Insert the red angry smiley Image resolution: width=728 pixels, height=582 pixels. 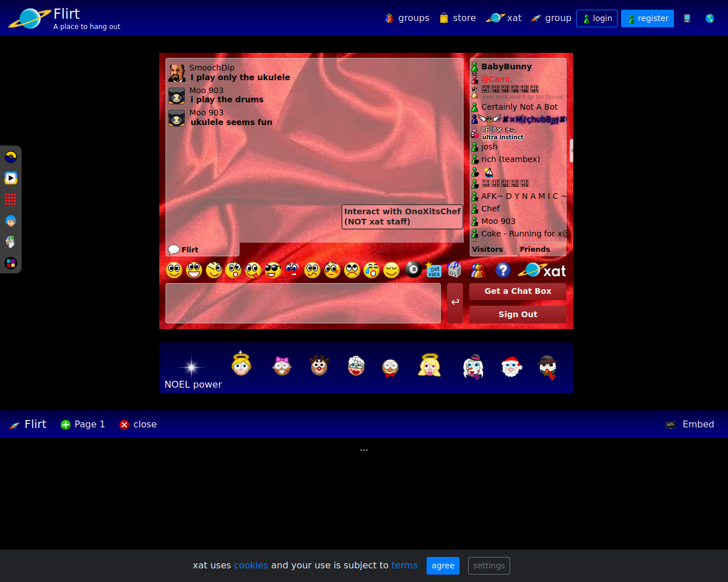(292, 271)
